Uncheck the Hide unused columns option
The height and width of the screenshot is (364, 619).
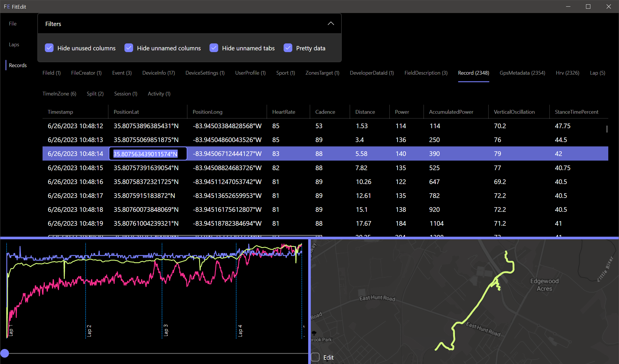(49, 48)
